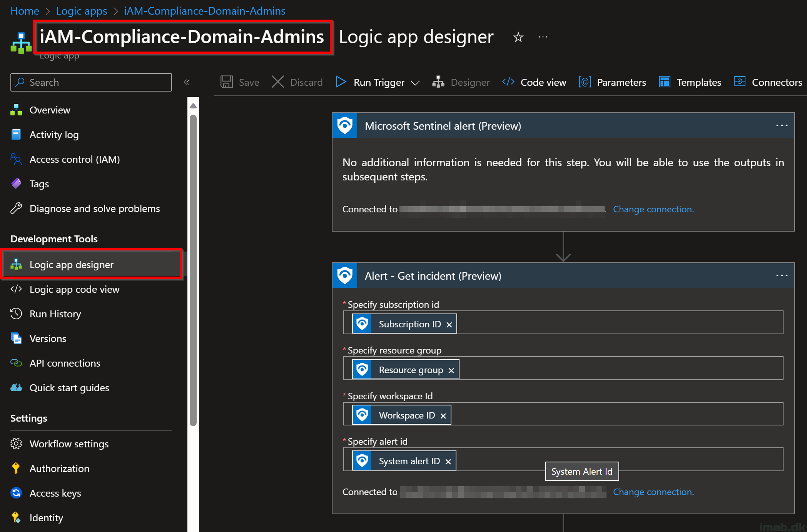Click the purple Tags icon
The height and width of the screenshot is (532, 807).
[16, 184]
